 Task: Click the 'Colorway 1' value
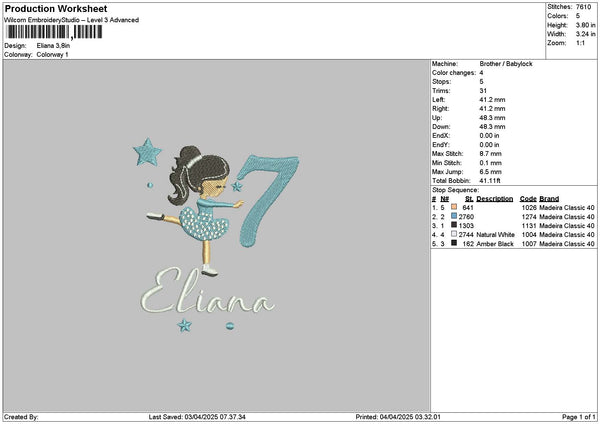(52, 55)
